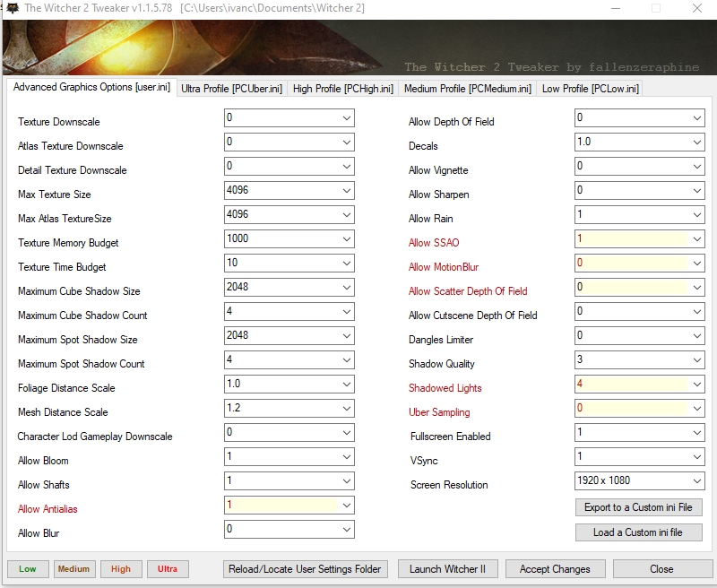Open Uber Sampling dropdown
717x588 pixels.
(639, 409)
